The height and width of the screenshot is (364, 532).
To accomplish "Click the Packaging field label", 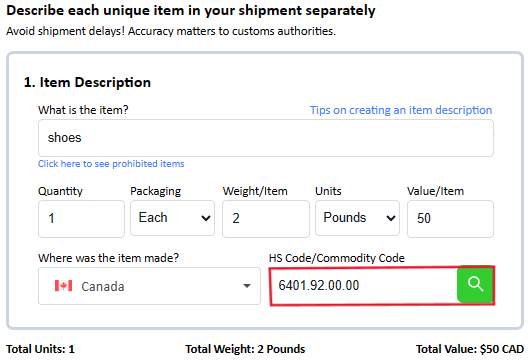I will coord(155,191).
